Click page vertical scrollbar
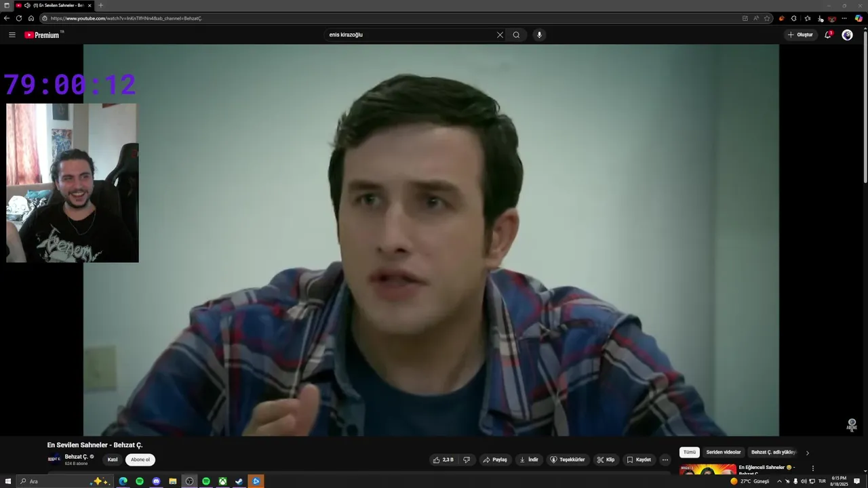Viewport: 868px width, 488px height. (x=865, y=106)
